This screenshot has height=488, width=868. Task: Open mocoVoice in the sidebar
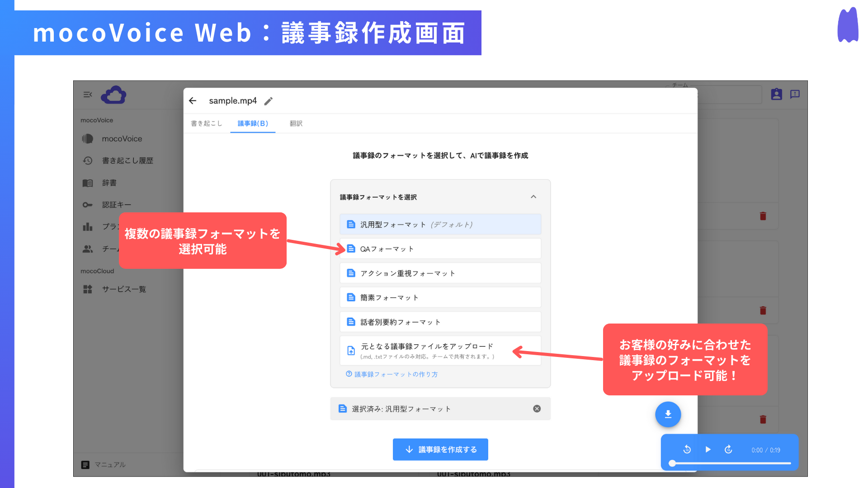pos(122,139)
